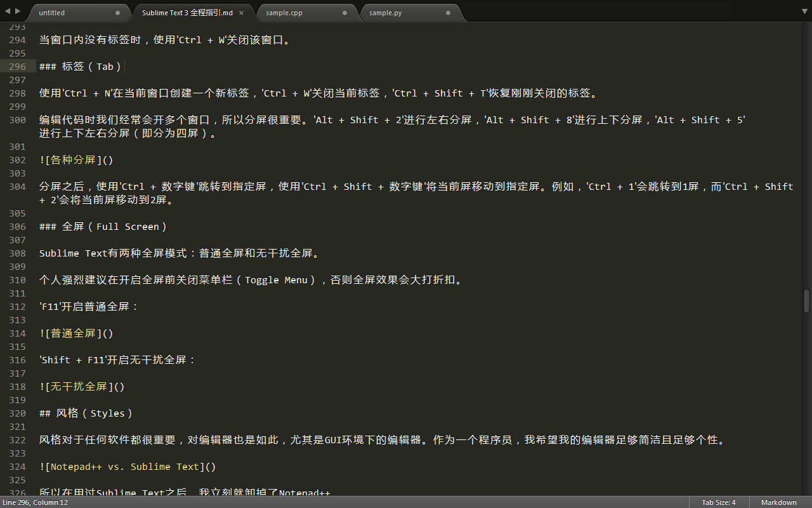This screenshot has width=812, height=508.
Task: Open the Tab Size: 4 indentation menu
Action: [719, 502]
